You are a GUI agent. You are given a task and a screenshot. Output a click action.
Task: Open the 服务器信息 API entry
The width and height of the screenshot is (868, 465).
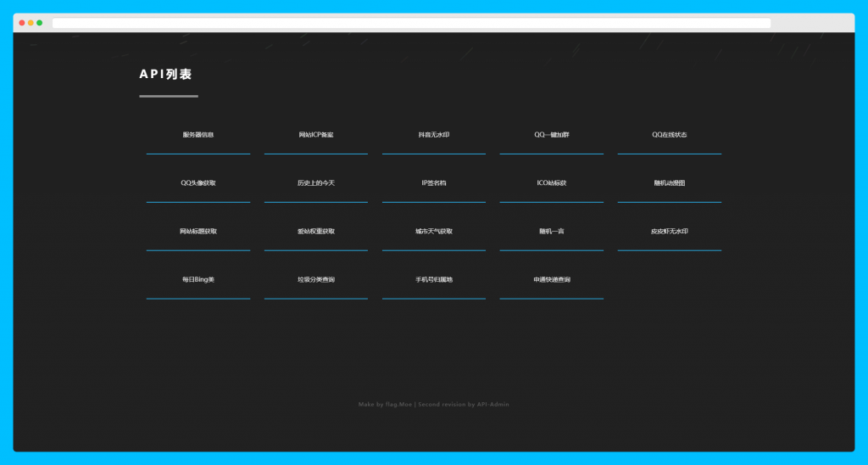198,135
